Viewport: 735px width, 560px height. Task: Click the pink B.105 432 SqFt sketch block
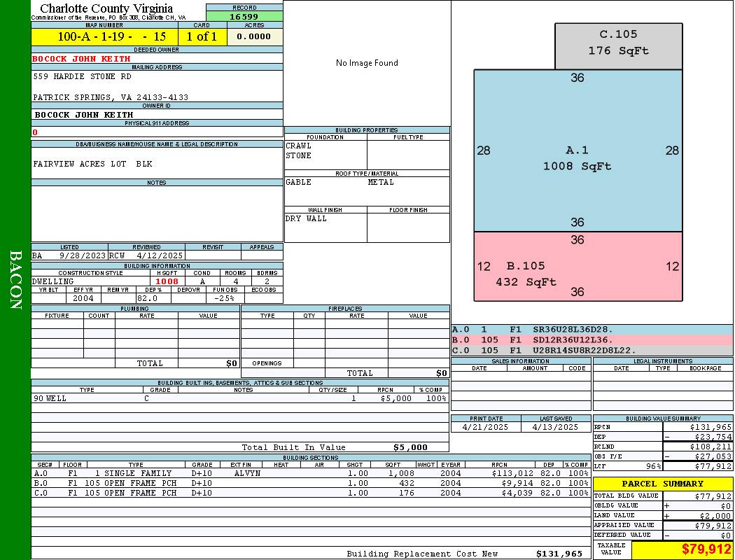click(x=577, y=266)
